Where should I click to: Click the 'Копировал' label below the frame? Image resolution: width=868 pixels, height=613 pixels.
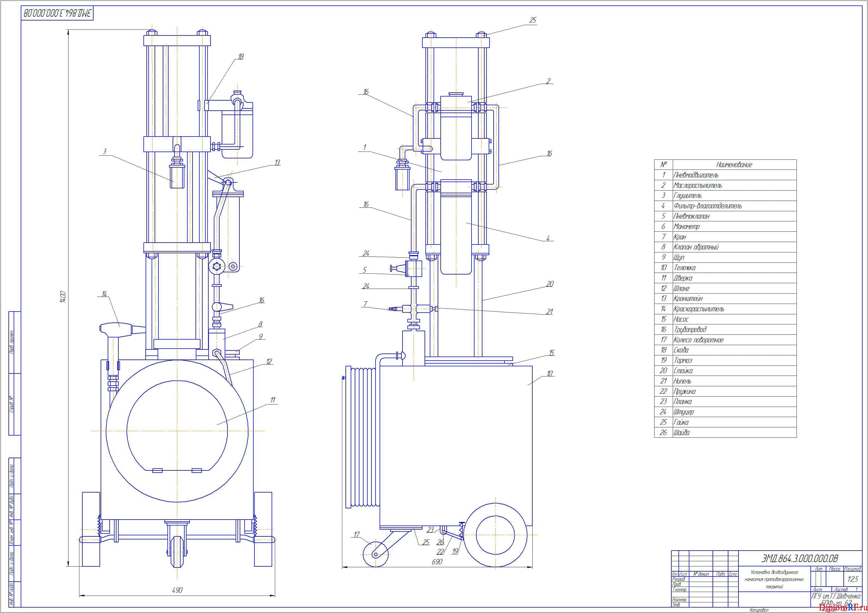click(x=759, y=610)
